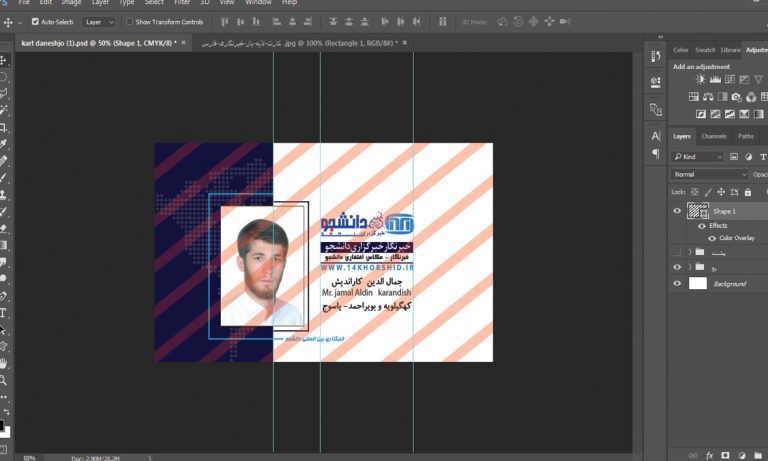Select the Magic Wand tool

pos(3,110)
